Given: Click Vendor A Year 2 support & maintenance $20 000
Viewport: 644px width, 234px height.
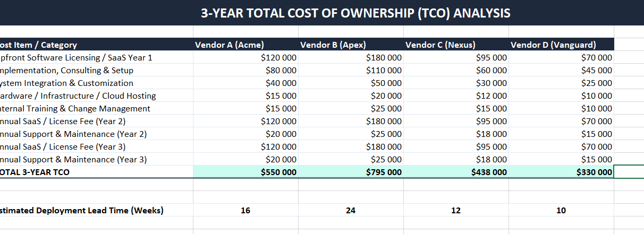Looking at the screenshot, I should 246,134.
